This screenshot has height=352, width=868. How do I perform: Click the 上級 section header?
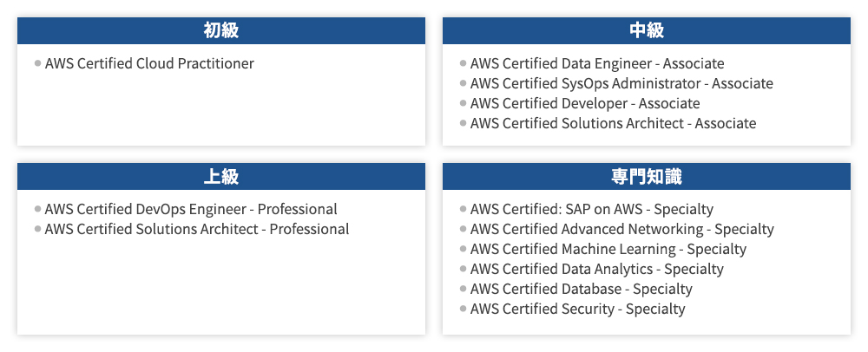tap(221, 177)
